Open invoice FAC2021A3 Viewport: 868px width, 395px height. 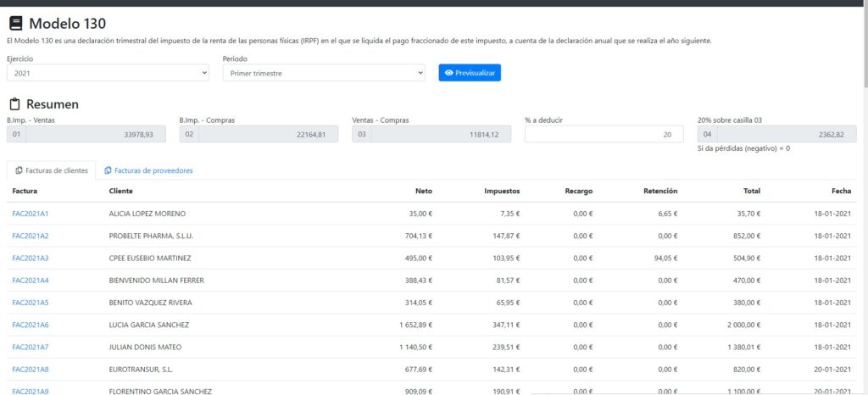point(31,258)
